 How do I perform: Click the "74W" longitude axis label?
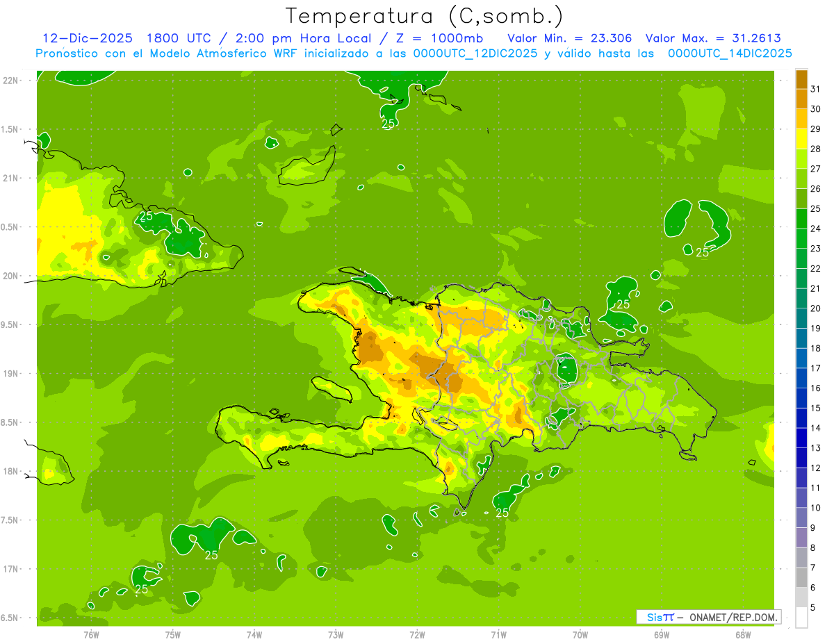point(254,634)
